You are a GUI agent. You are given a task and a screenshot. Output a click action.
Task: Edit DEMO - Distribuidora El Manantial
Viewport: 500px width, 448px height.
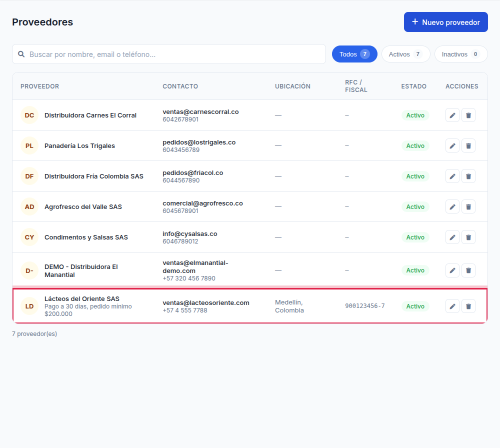pos(452,270)
